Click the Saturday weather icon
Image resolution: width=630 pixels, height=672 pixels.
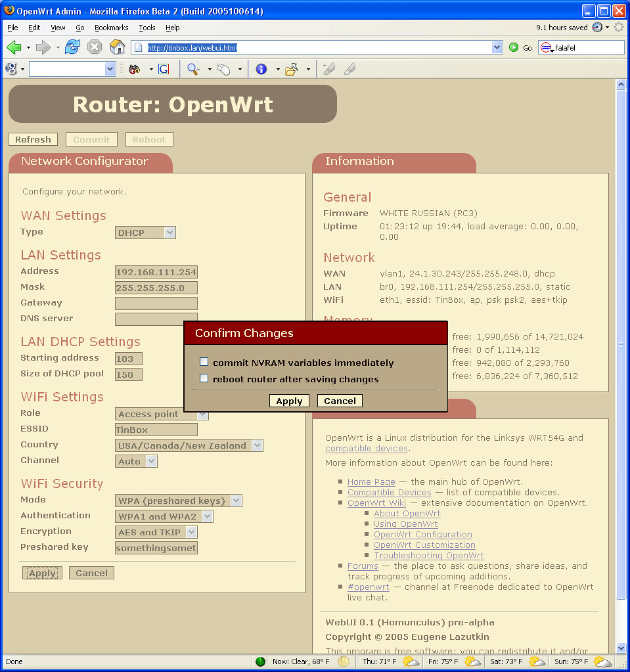tap(537, 661)
